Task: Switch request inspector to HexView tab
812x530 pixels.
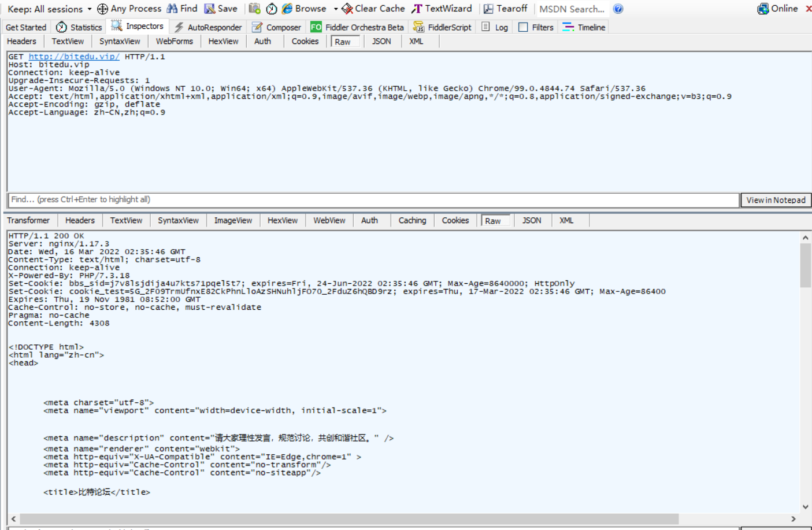Action: (x=223, y=42)
